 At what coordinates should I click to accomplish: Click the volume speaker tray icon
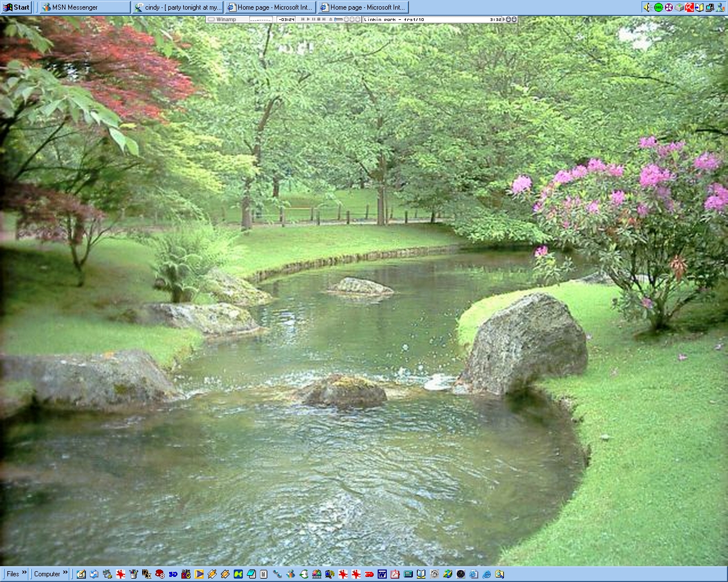coord(647,7)
